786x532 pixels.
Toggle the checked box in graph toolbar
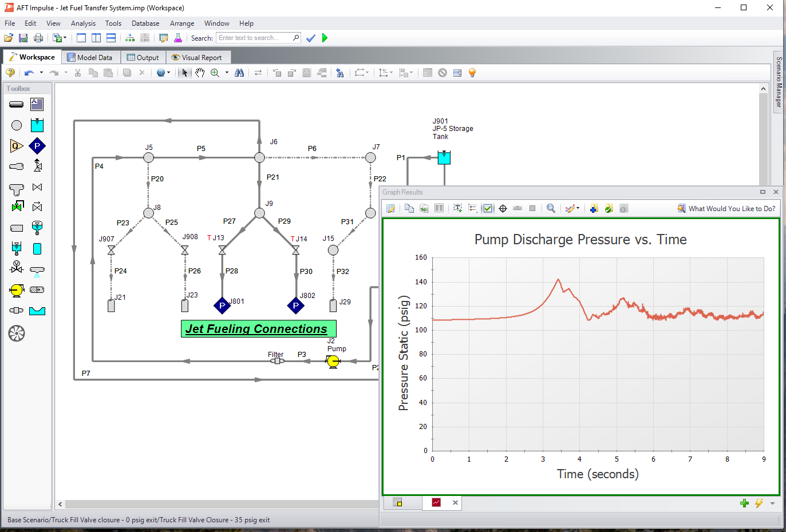tap(488, 208)
